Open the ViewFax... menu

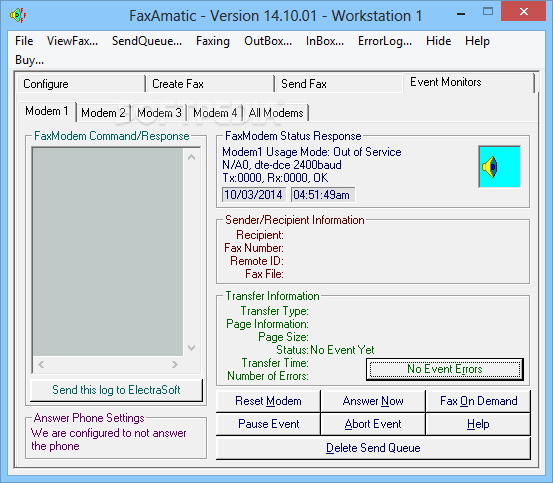(72, 41)
